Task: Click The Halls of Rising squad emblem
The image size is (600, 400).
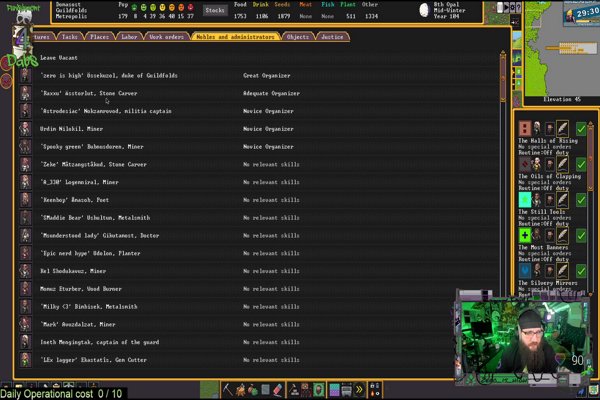Action: click(525, 129)
